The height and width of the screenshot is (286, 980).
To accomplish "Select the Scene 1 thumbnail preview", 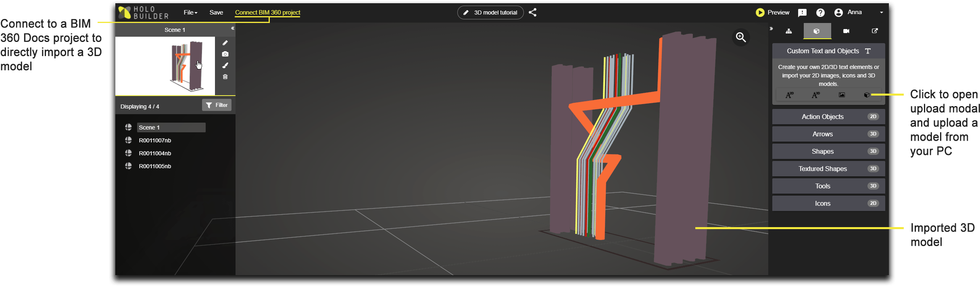I will pyautogui.click(x=165, y=66).
